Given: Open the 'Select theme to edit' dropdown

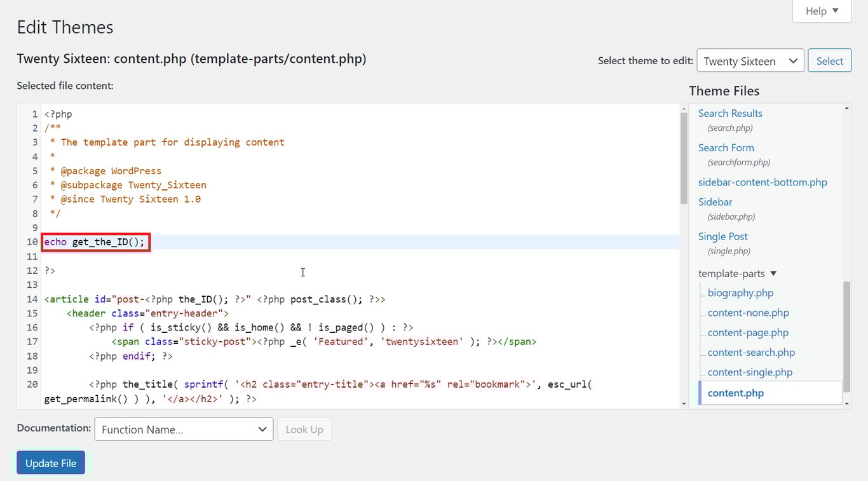Looking at the screenshot, I should (x=750, y=60).
